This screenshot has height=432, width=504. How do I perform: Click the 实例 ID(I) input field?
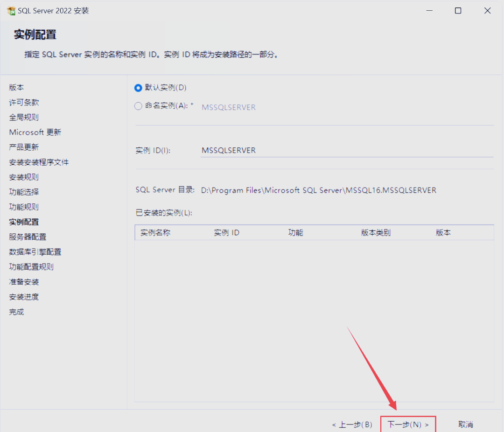pyautogui.click(x=347, y=150)
